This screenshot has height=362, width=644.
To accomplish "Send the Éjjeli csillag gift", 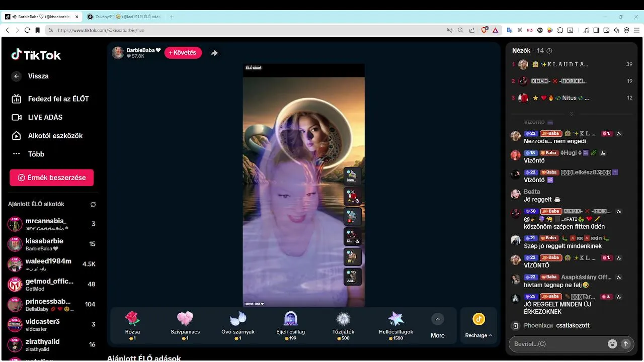I will (x=291, y=326).
